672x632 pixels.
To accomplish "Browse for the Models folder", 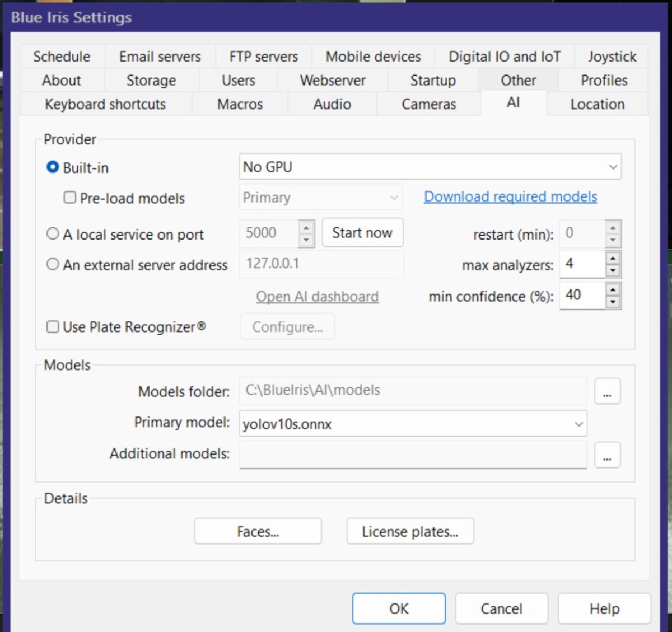I will pyautogui.click(x=607, y=391).
